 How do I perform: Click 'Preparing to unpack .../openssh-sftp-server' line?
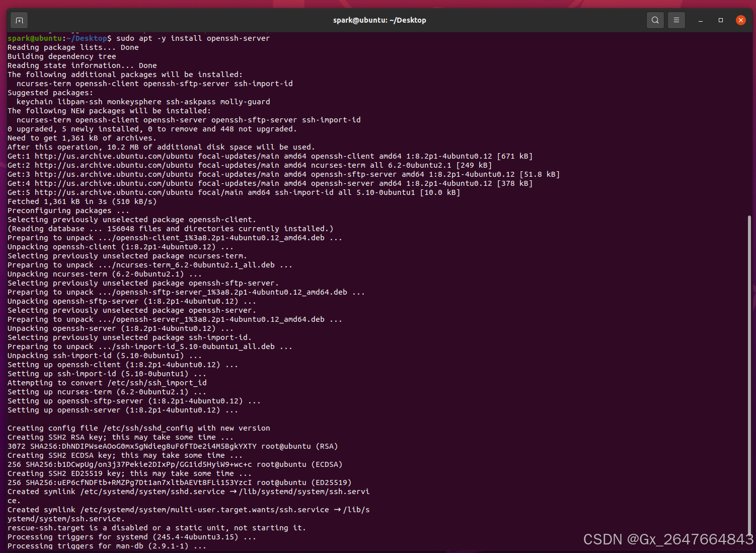point(186,292)
